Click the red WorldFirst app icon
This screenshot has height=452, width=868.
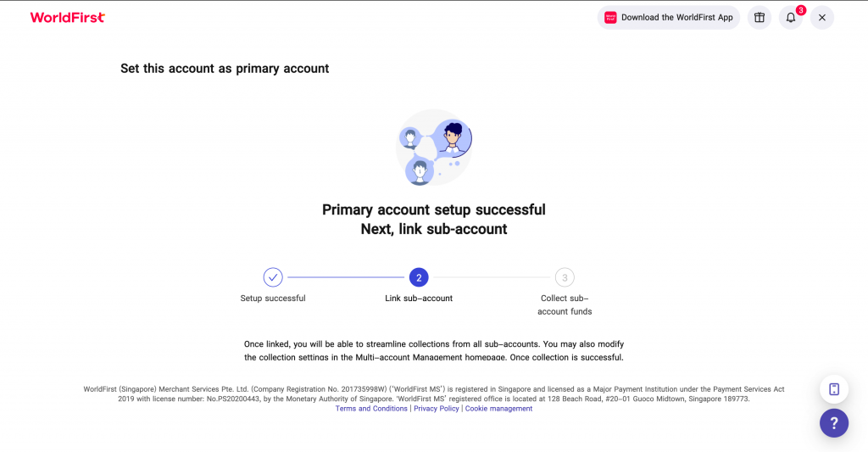tap(610, 17)
